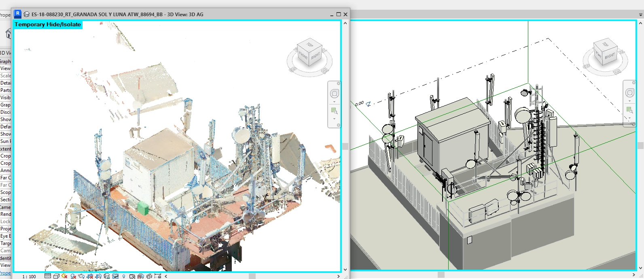This screenshot has width=644, height=279.
Task: Toggle Reveal Hidden Elements lightbulb icon
Action: (124, 276)
